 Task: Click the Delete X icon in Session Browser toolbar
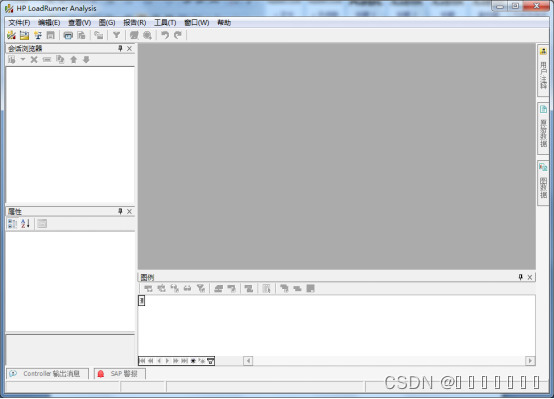(34, 60)
